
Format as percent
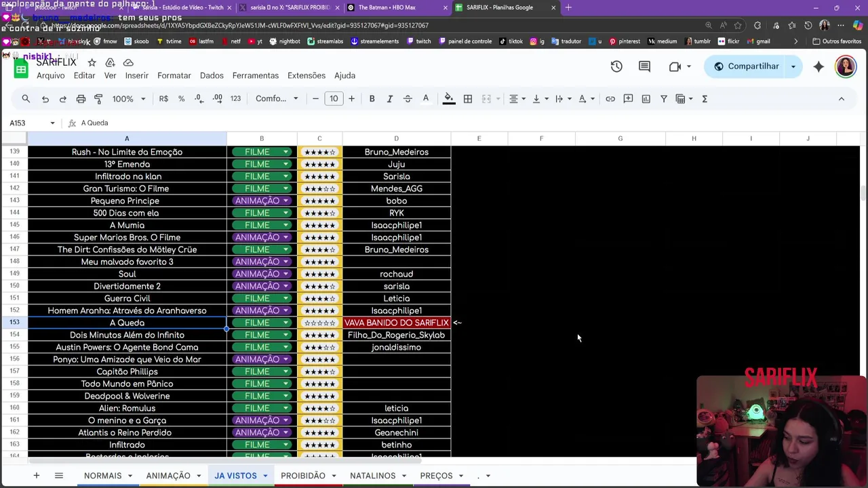coord(181,99)
